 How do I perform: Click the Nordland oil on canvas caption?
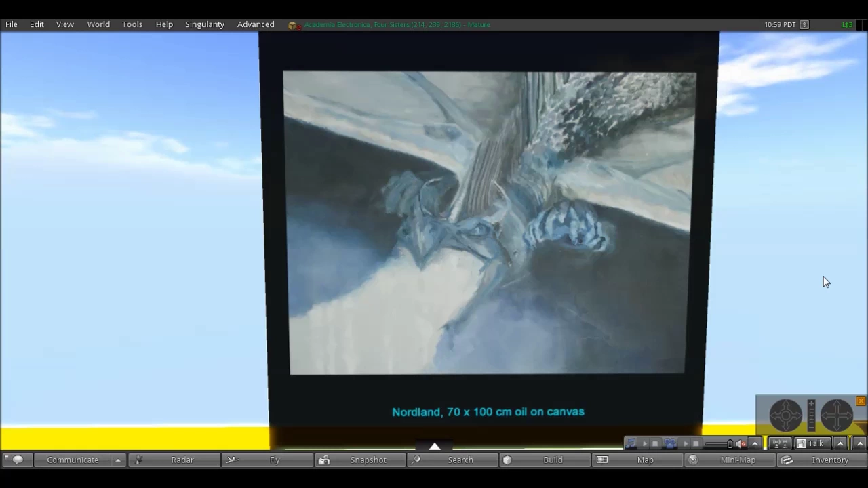488,411
